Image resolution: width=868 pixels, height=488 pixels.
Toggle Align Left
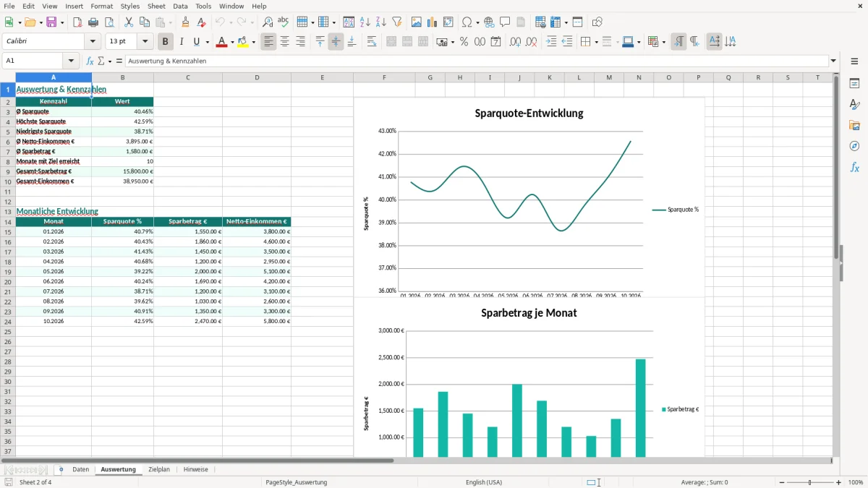268,42
